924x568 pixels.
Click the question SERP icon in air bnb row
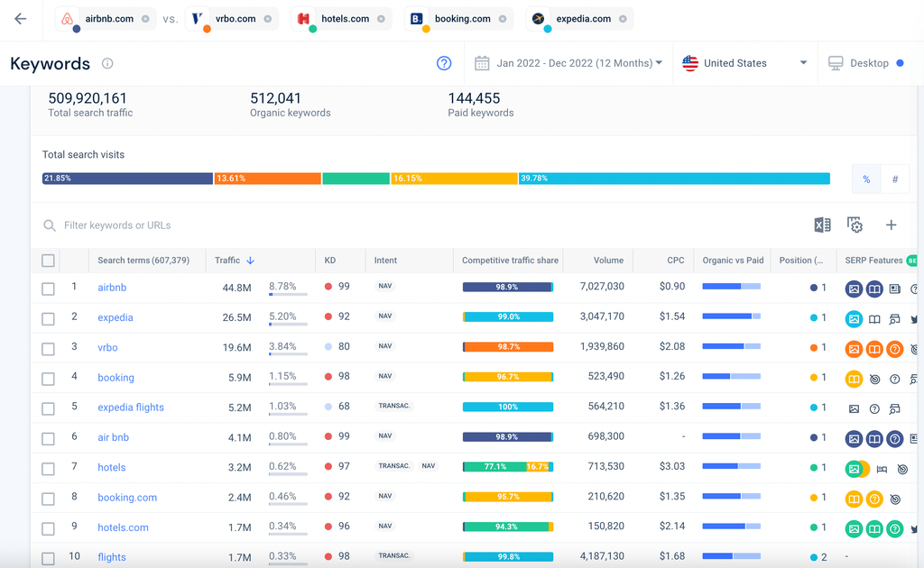coord(894,439)
